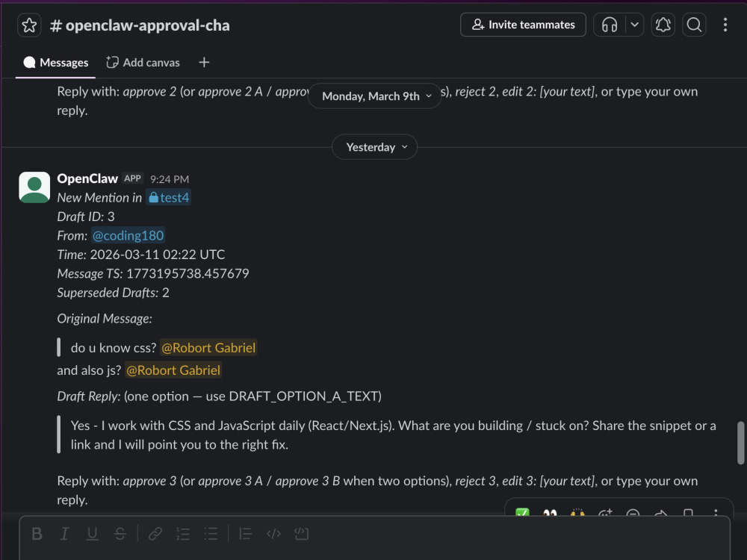Click 'Message TS: 1773195738.457679' text
This screenshot has width=747, height=560.
153,274
